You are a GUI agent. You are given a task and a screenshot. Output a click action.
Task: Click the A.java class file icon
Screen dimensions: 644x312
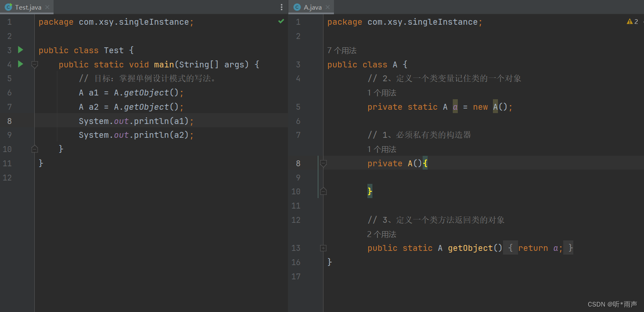click(x=297, y=7)
